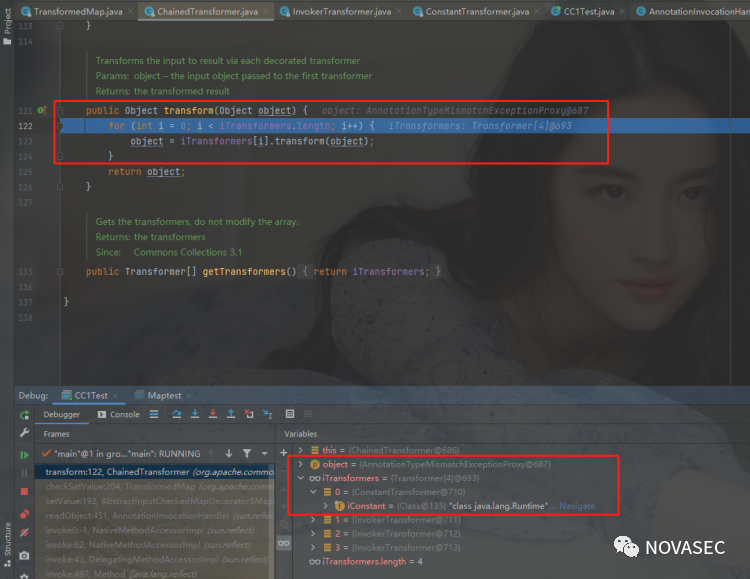Viewport: 750px width, 579px height.
Task: Click the Show Execution Point lines icon
Action: click(x=154, y=414)
